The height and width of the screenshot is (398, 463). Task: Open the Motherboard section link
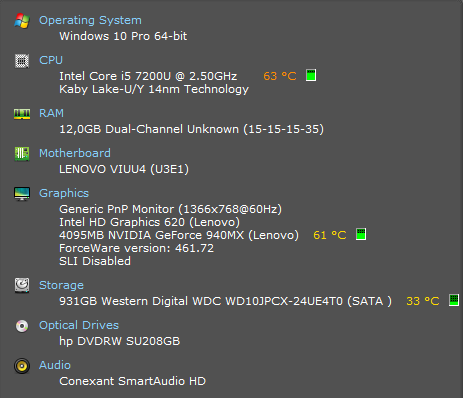(75, 153)
